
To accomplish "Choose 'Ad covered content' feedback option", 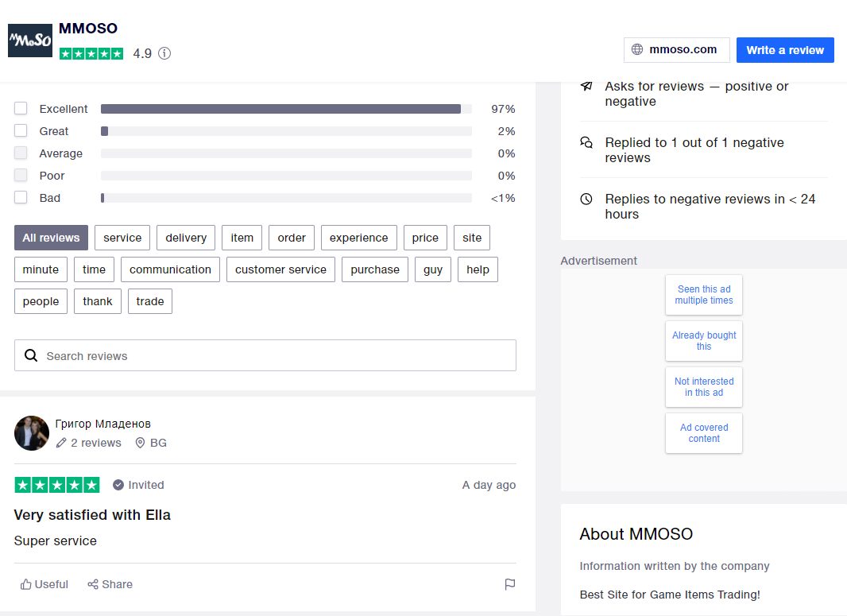I will (x=704, y=433).
